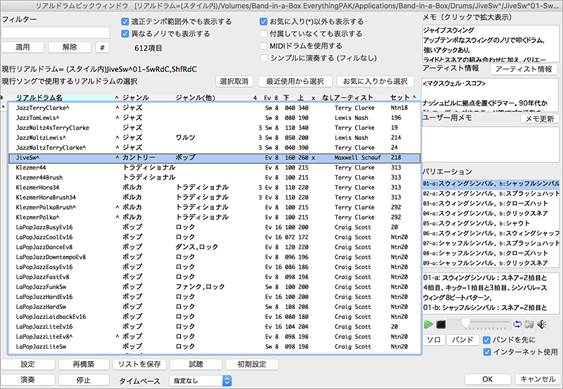
Task: Click the フィルター text input field
Action: [x=55, y=33]
